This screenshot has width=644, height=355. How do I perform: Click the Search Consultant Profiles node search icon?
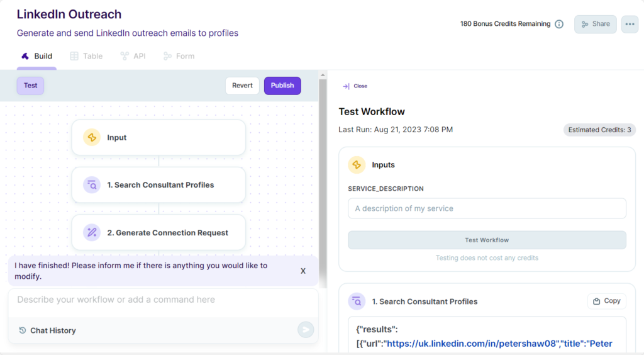(92, 185)
